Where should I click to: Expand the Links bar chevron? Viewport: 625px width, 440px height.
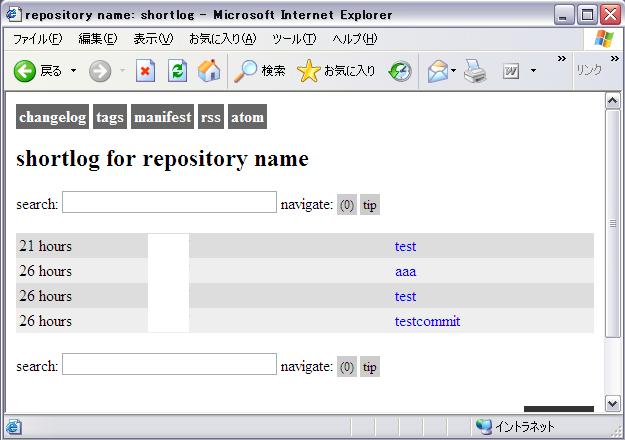(615, 59)
